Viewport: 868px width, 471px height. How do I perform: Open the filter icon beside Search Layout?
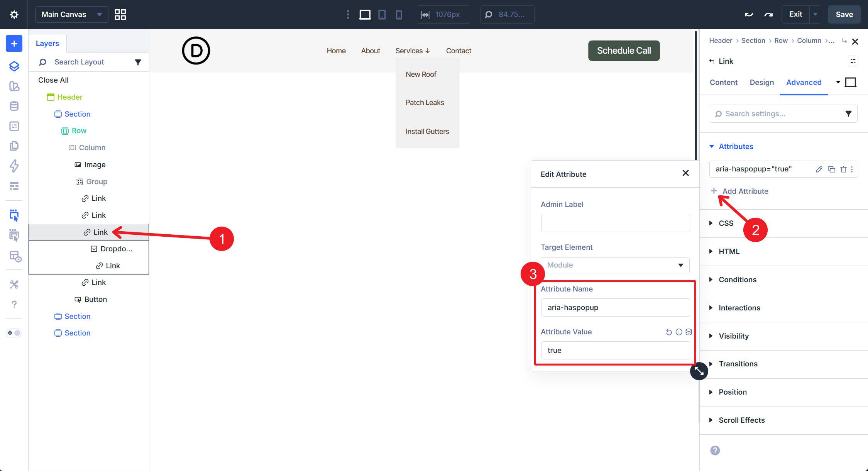(138, 62)
